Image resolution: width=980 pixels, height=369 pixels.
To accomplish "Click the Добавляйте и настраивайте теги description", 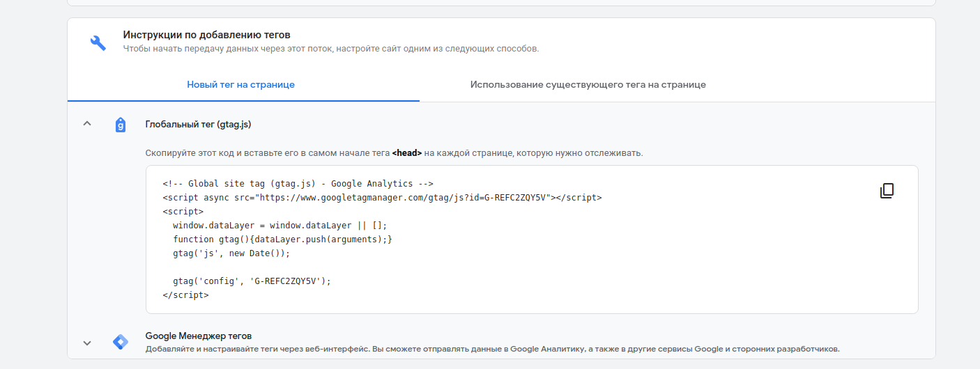I will [493, 348].
